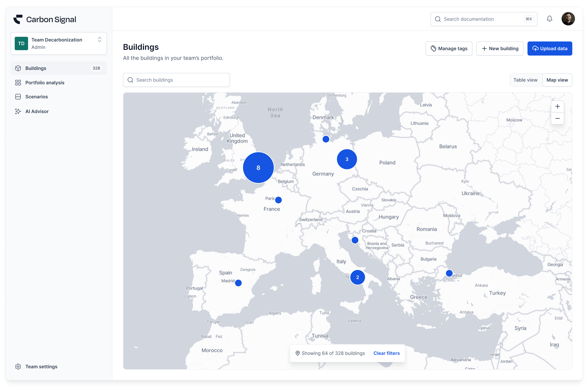Select Map view toggle
Viewport: 588px width, 387px height.
point(557,80)
